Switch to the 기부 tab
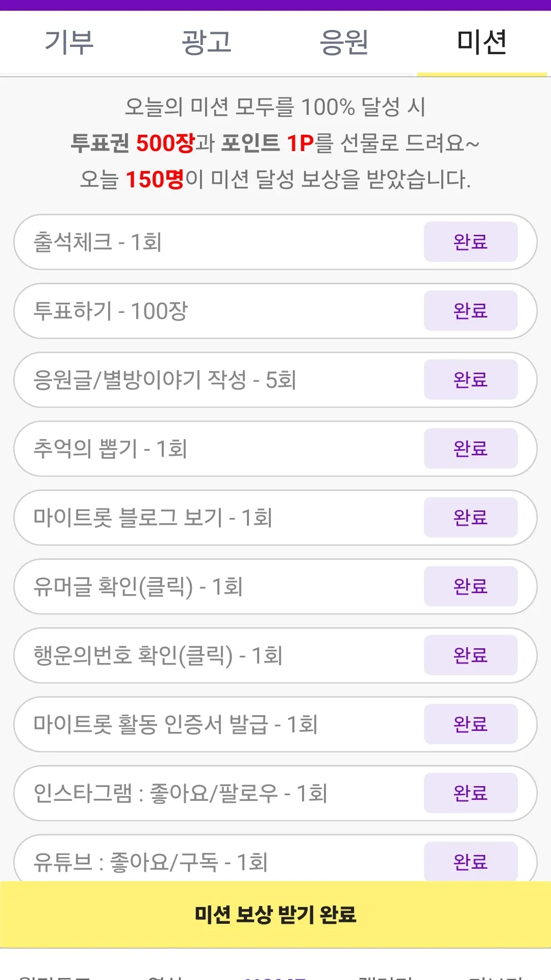 (69, 42)
